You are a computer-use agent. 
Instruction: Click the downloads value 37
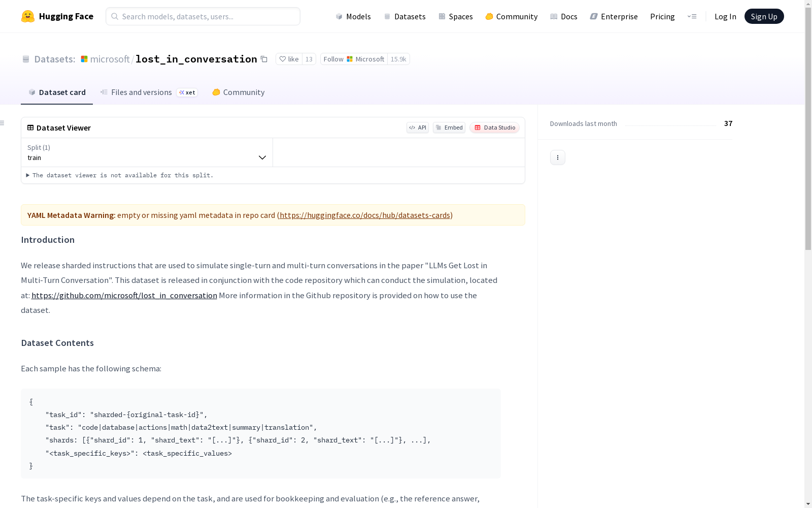tap(728, 123)
